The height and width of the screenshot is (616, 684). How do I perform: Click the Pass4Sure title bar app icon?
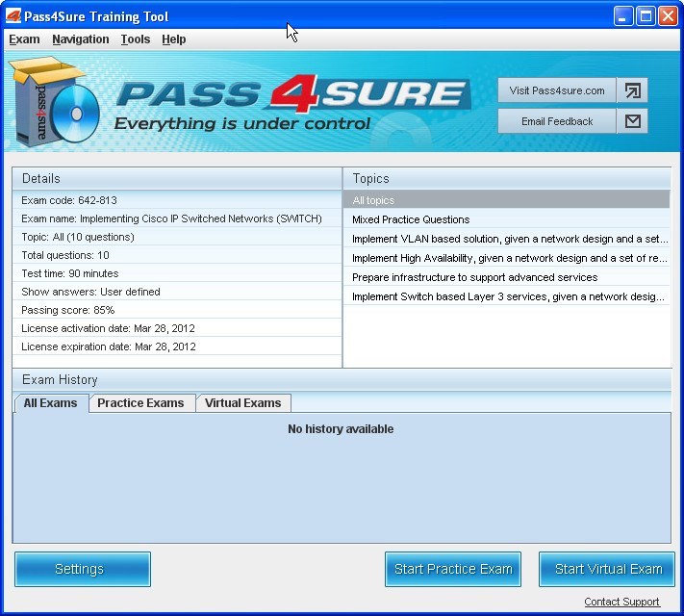[13, 16]
